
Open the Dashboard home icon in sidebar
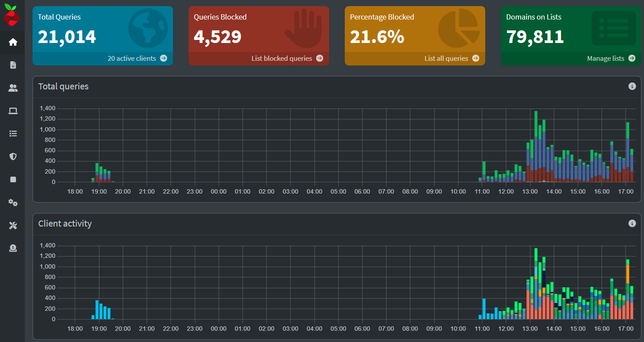[13, 42]
